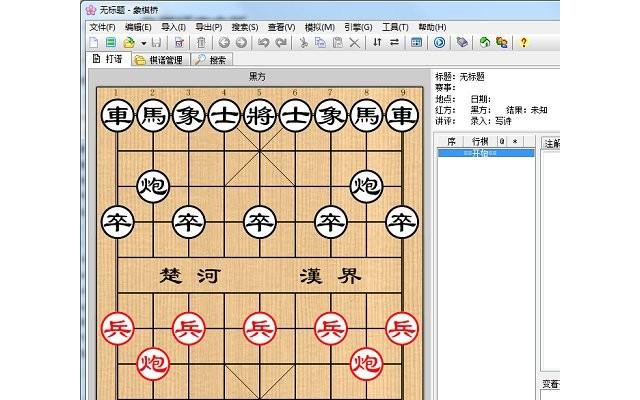Click the Save disk toolbar icon
640x400 pixels.
point(156,42)
